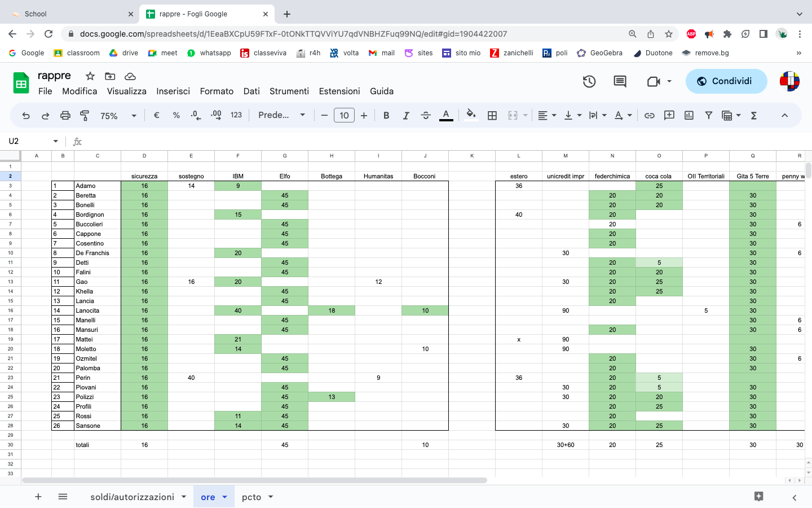Move document using folder icon
The height and width of the screenshot is (508, 812).
pos(110,76)
